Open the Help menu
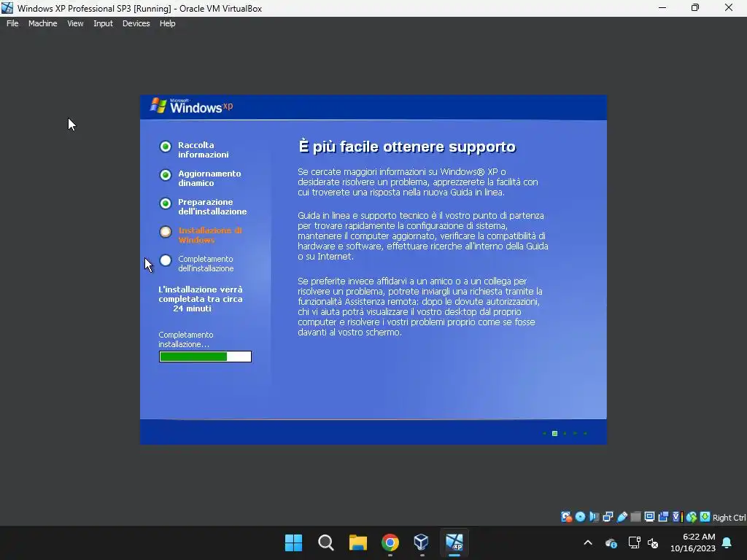747x560 pixels. 167,23
